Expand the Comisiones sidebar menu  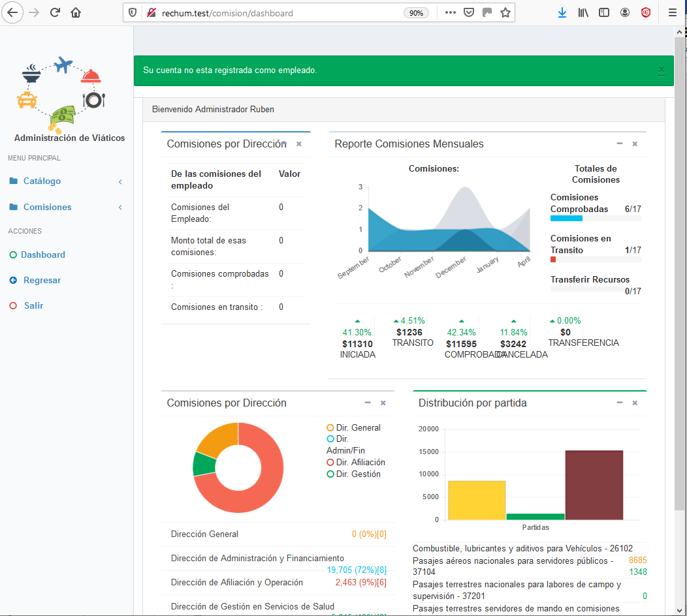coord(47,207)
